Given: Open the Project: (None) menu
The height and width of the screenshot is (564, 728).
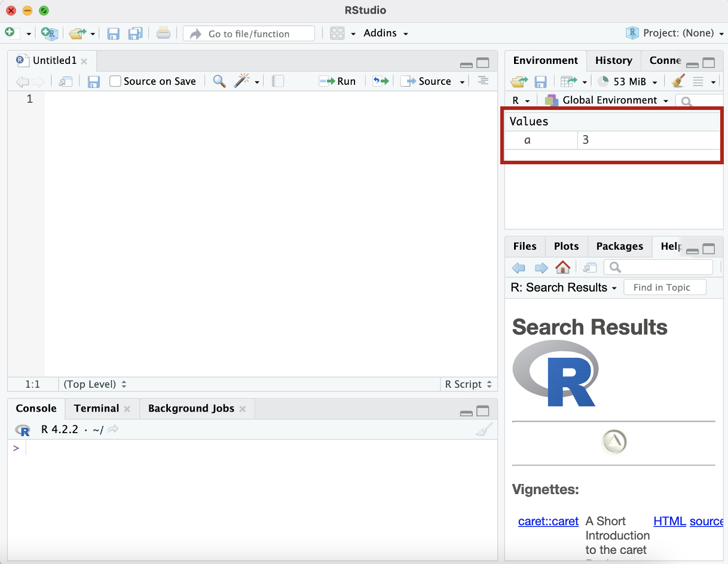Looking at the screenshot, I should (x=675, y=33).
